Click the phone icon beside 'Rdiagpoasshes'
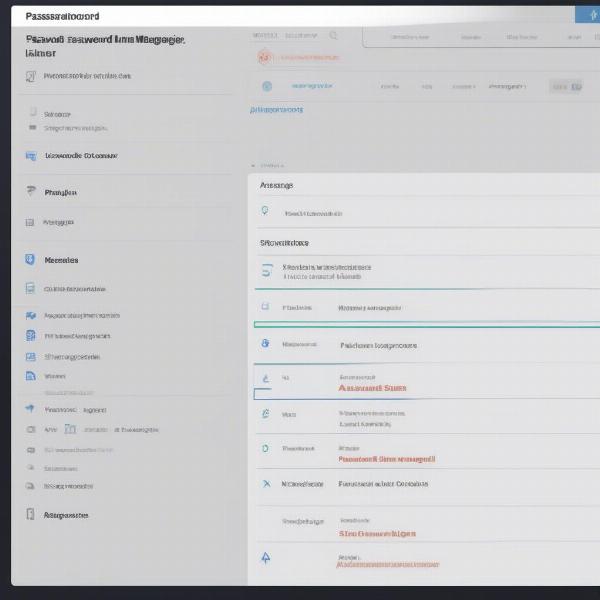Viewport: 600px width, 600px height. pyautogui.click(x=30, y=514)
